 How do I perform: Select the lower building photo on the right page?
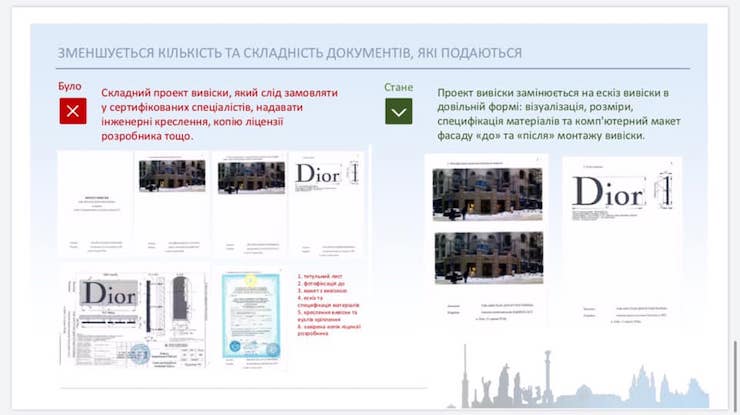point(488,257)
